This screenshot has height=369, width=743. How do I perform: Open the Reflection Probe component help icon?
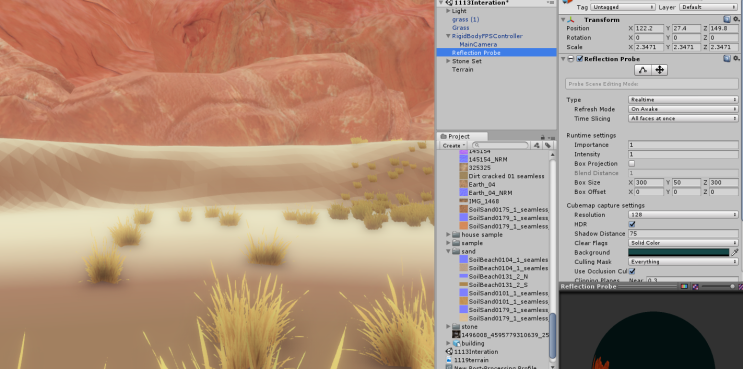pyautogui.click(x=727, y=59)
